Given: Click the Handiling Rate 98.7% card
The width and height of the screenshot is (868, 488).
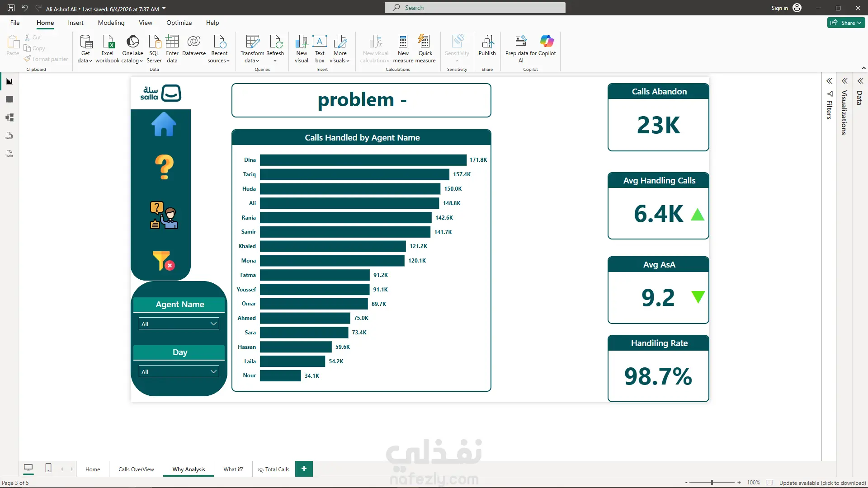Looking at the screenshot, I should coord(658,368).
